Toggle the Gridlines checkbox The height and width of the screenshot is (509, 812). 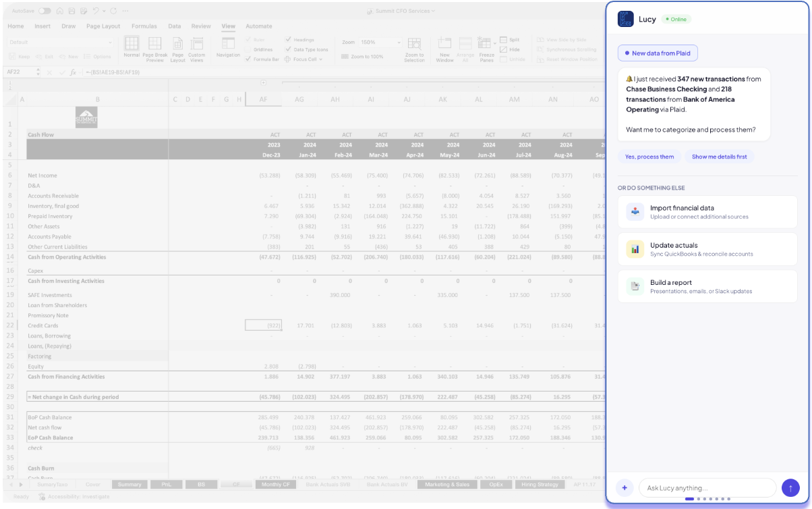click(x=248, y=48)
